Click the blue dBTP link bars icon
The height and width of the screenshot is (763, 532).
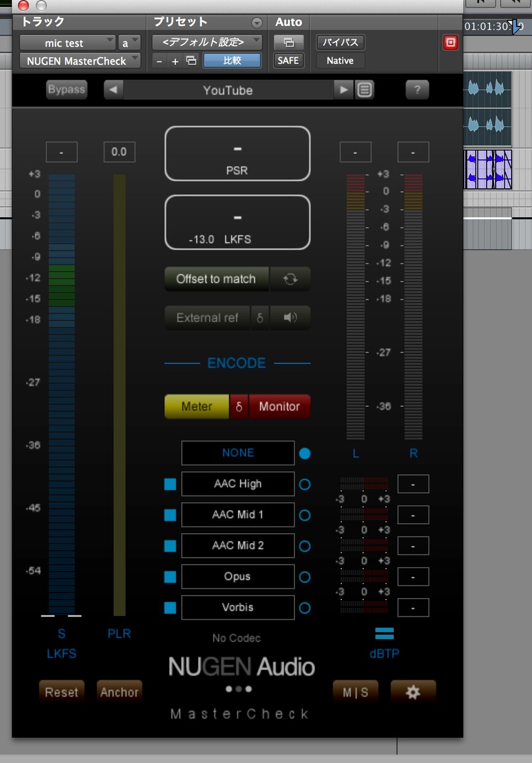(x=384, y=633)
